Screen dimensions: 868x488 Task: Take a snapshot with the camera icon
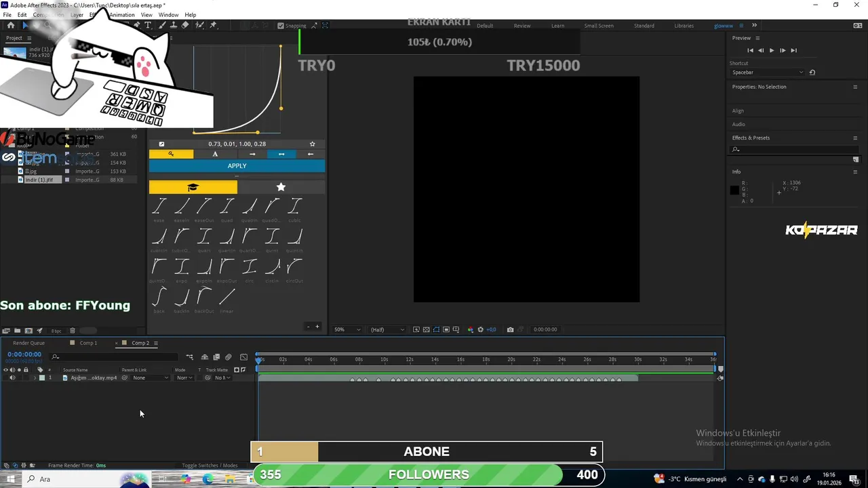(510, 329)
